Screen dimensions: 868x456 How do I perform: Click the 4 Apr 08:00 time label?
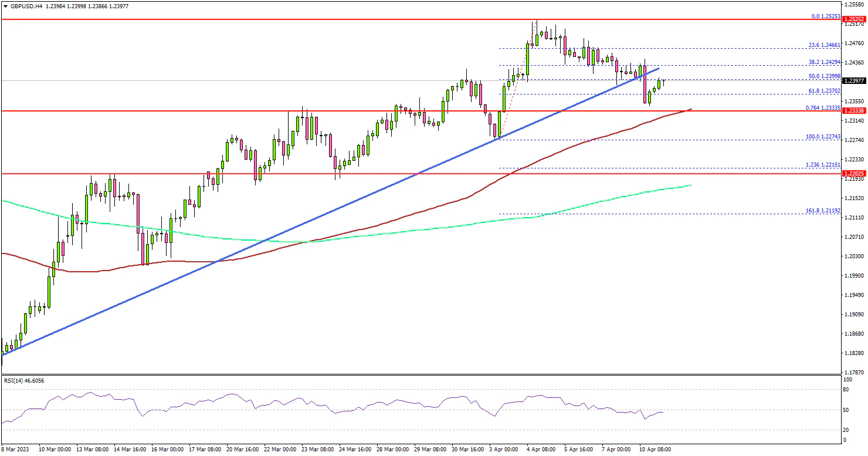click(540, 449)
